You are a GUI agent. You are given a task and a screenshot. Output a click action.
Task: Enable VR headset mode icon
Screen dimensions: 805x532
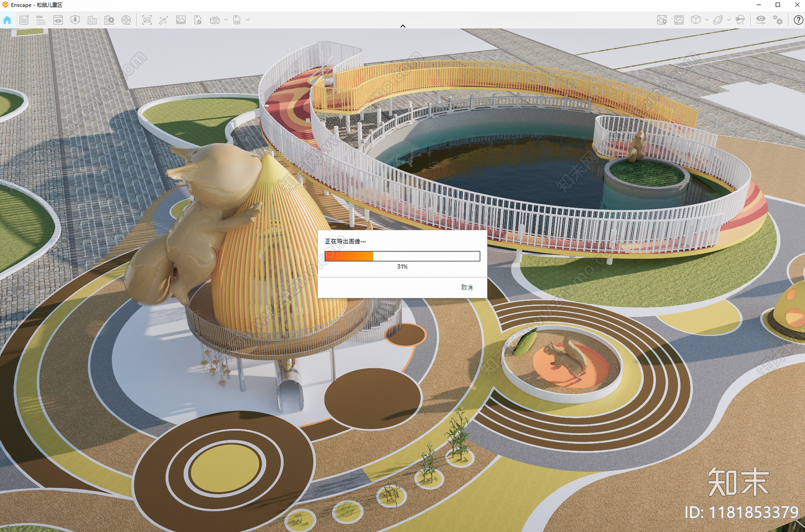click(x=740, y=20)
